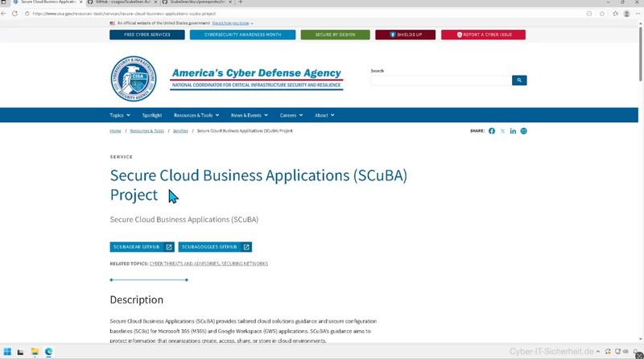Open File Explorer from the taskbar
The image size is (644, 359).
[35, 352]
